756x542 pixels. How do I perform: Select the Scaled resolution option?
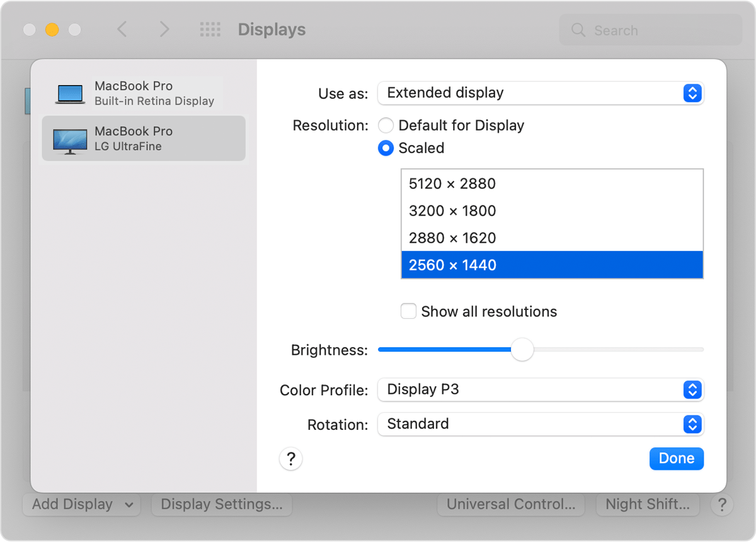386,148
